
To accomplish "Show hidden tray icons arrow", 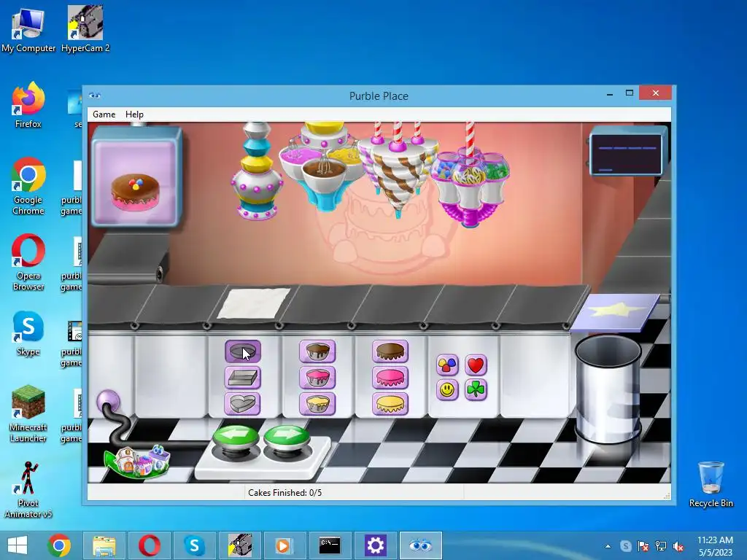I will coord(608,546).
